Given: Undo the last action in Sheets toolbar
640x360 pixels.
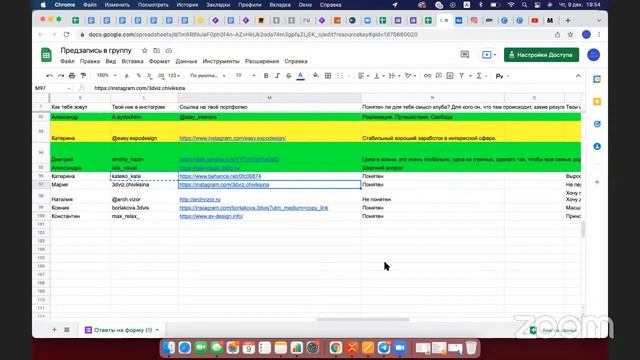Looking at the screenshot, I should coord(49,76).
